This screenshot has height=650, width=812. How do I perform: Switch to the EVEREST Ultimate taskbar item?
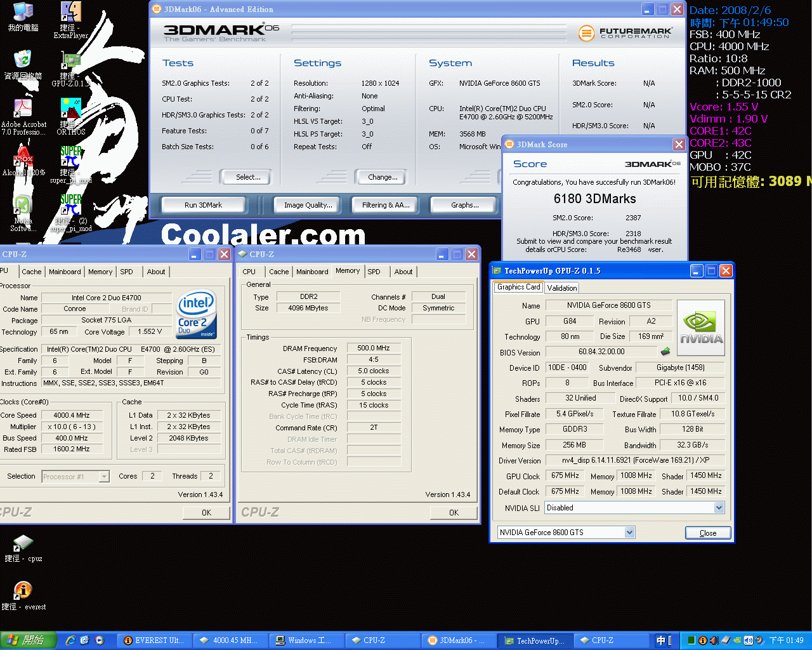pyautogui.click(x=154, y=640)
